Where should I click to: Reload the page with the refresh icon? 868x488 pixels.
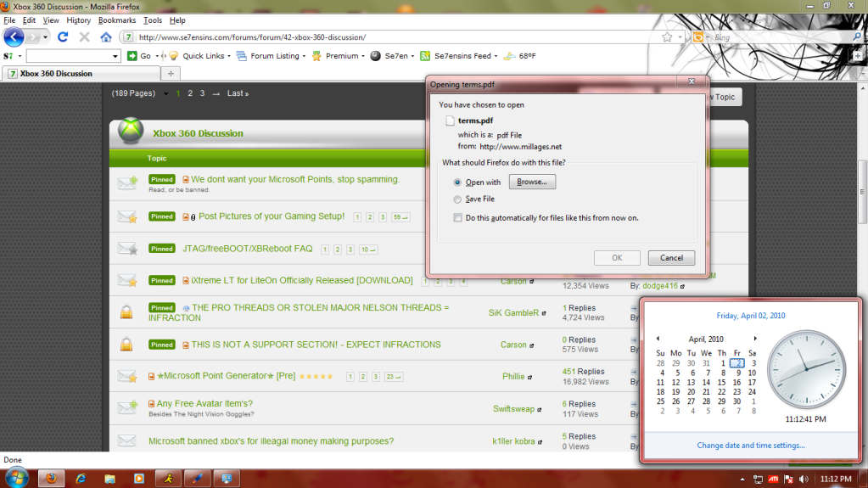click(63, 37)
